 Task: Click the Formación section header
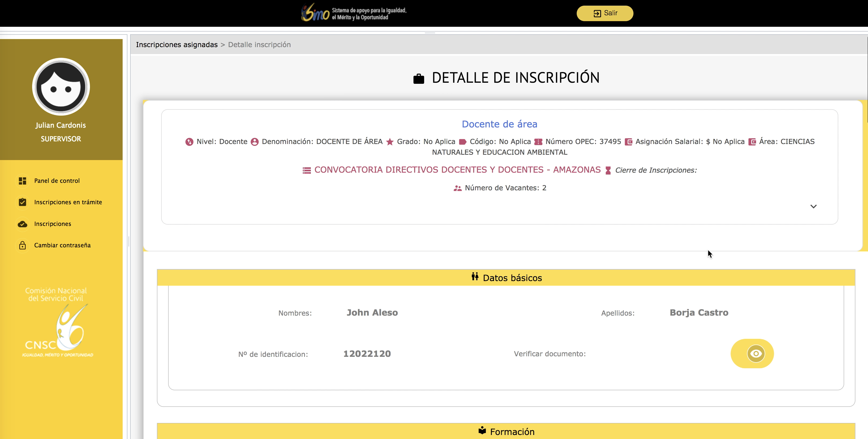[506, 432]
